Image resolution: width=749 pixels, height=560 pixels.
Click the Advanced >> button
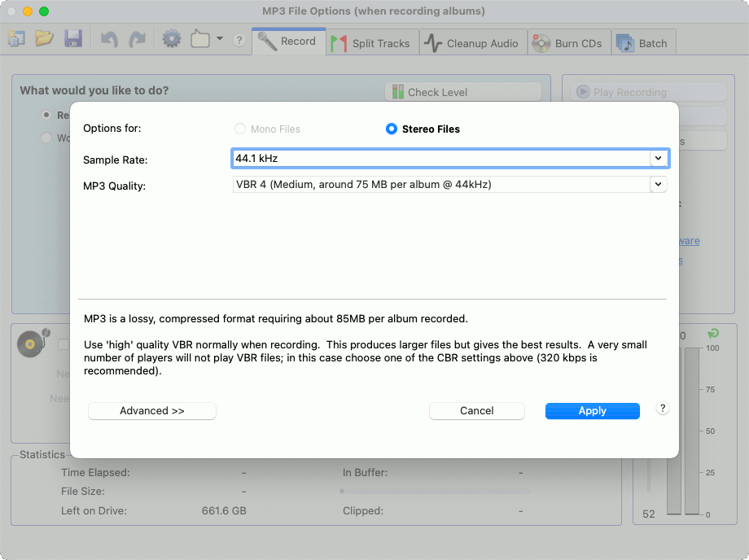click(152, 411)
